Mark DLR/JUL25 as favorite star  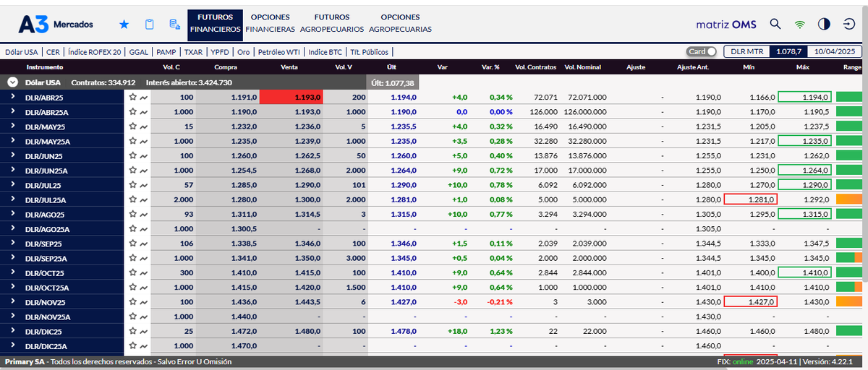(x=132, y=185)
